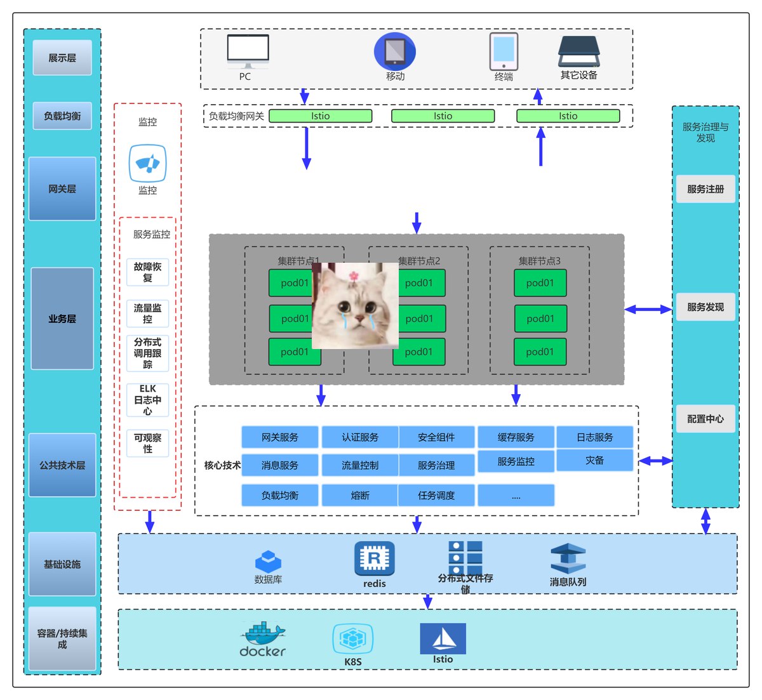Click the first Istio gateway button

[x=320, y=116]
